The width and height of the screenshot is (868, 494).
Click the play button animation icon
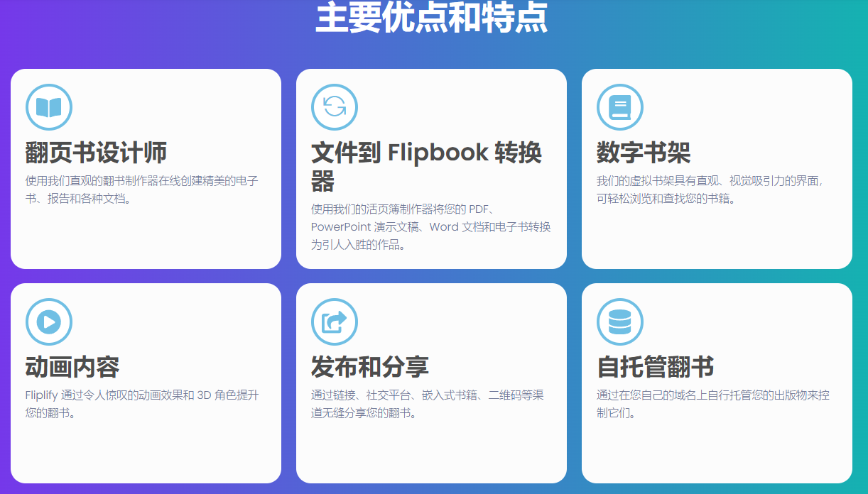(49, 322)
